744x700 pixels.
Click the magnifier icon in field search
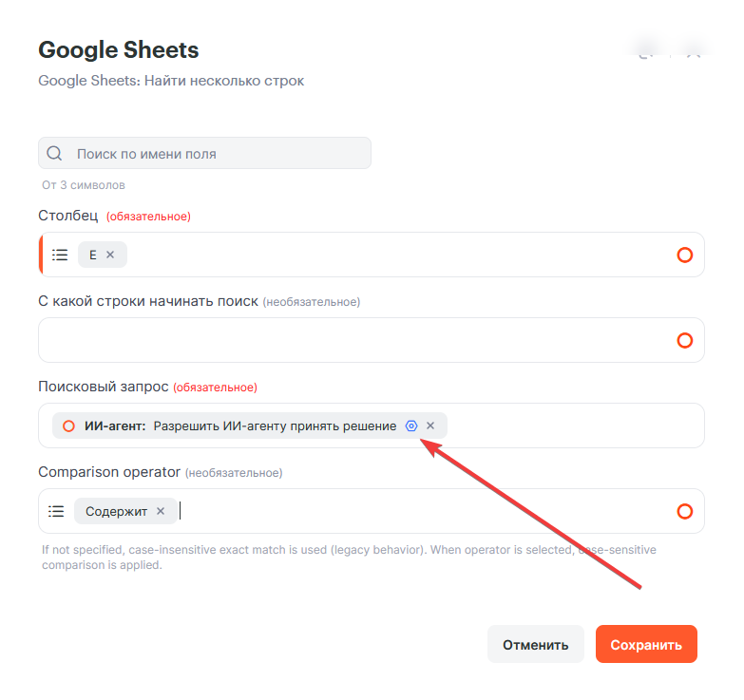coord(54,153)
